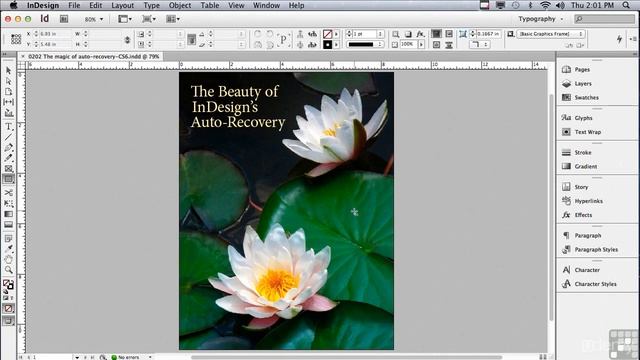
Task: Click the Quick Apply lightning icon
Action: [x=619, y=39]
